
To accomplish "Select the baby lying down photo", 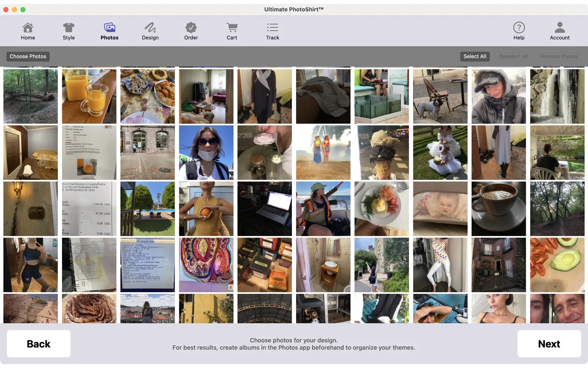I will pyautogui.click(x=440, y=209).
